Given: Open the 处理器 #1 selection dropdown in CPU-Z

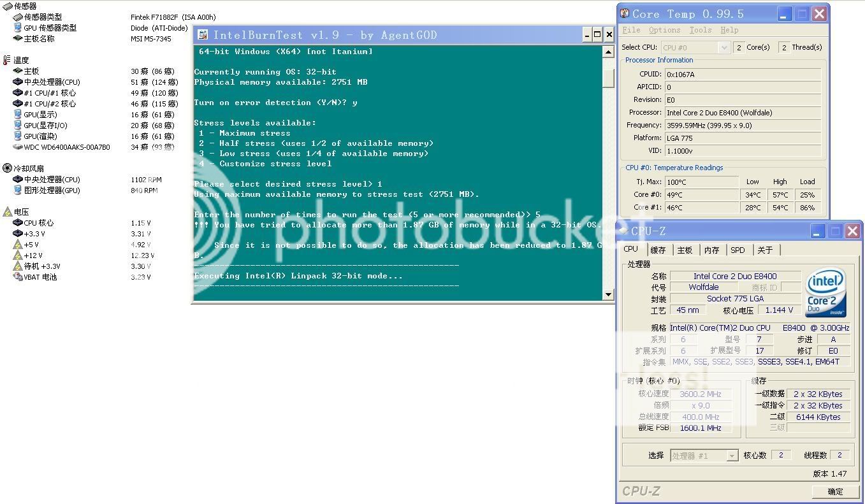Looking at the screenshot, I should click(x=732, y=456).
